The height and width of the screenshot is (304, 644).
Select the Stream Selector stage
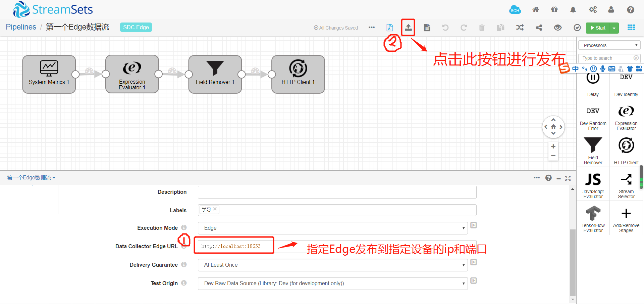click(x=626, y=183)
